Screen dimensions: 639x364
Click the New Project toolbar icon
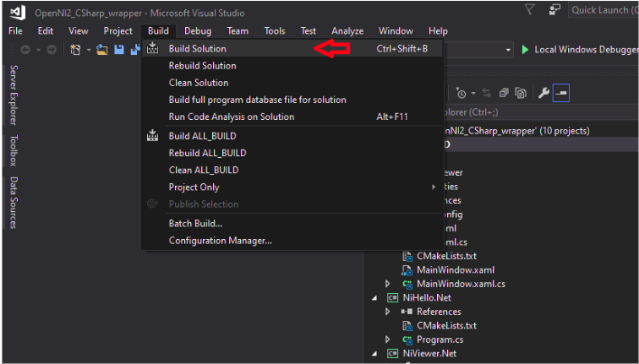point(75,50)
